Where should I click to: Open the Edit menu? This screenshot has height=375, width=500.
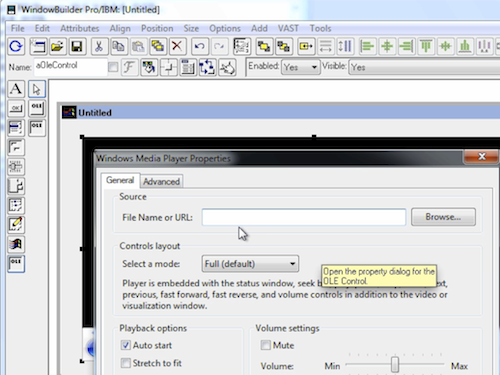pos(42,28)
